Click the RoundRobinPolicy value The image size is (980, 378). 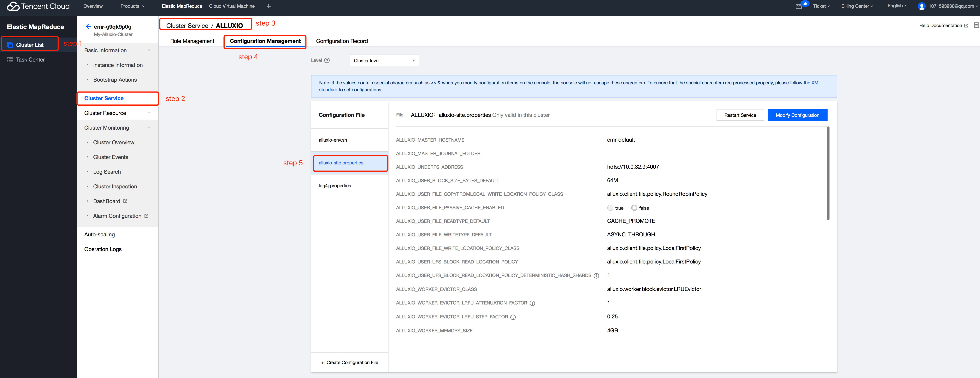tap(657, 194)
